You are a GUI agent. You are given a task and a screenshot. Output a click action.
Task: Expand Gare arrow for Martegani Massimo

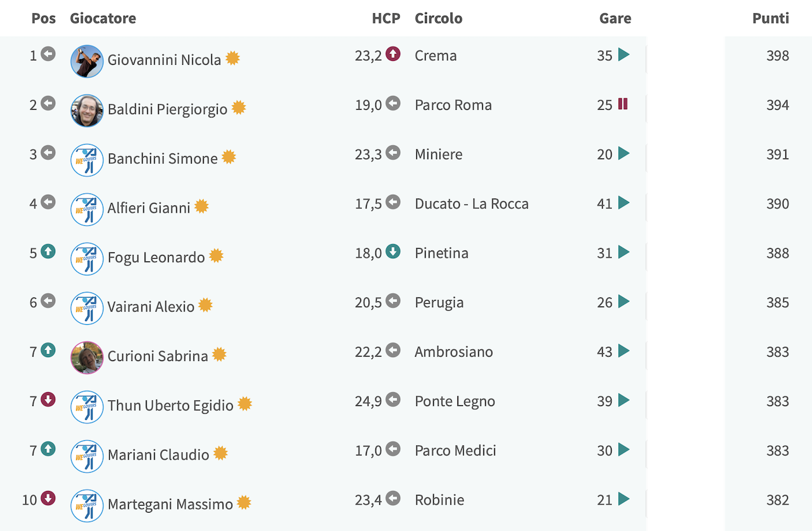[624, 499]
